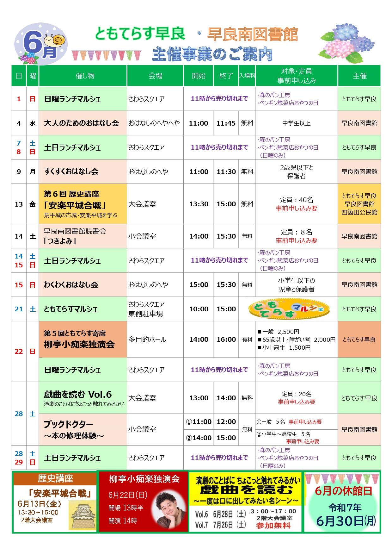Click 日曜ランチマルシェ on June 1

pos(83,99)
